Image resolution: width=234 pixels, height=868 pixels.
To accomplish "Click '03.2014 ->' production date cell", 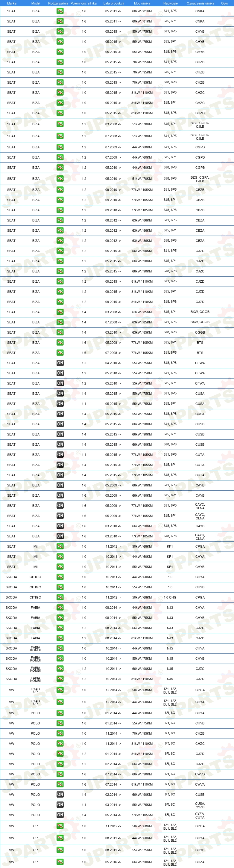I will 113,805.
